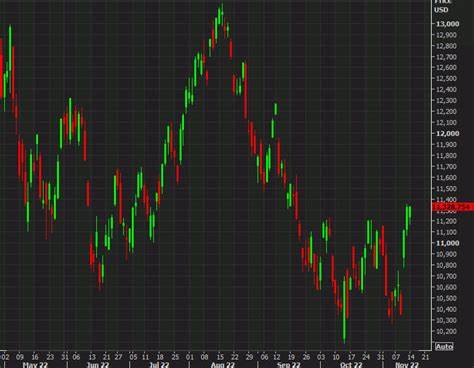
Task: Click date label 17 on time axis
Action: click(351, 357)
